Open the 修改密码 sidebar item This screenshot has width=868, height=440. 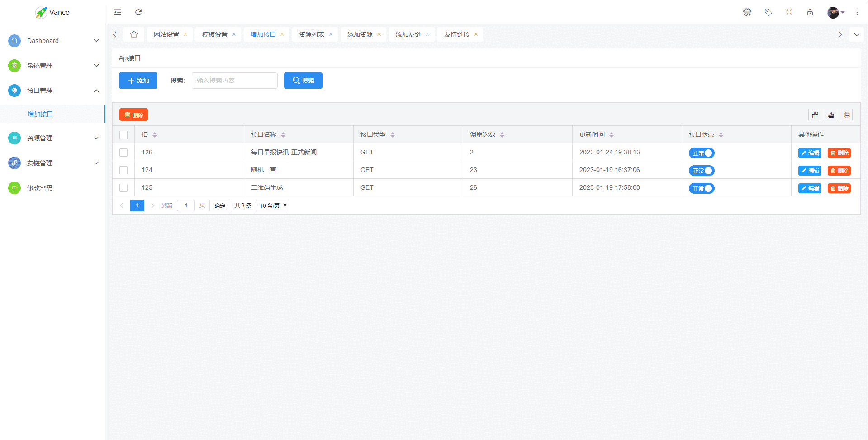[40, 188]
